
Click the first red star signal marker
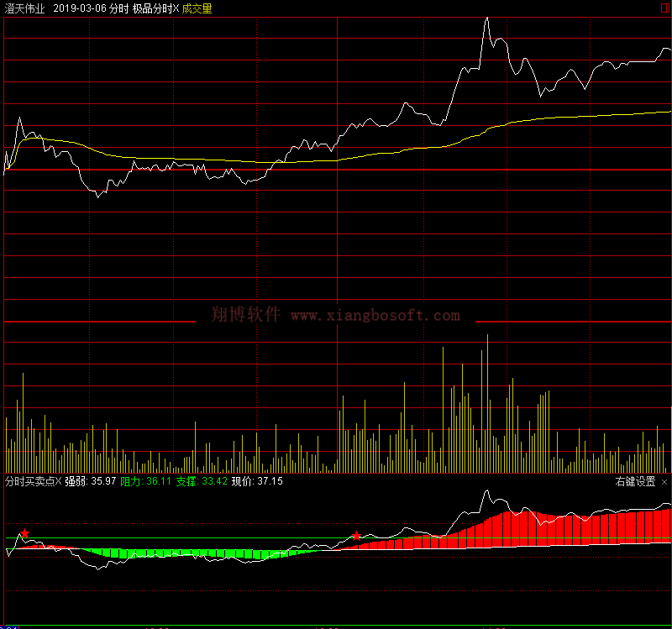point(25,533)
